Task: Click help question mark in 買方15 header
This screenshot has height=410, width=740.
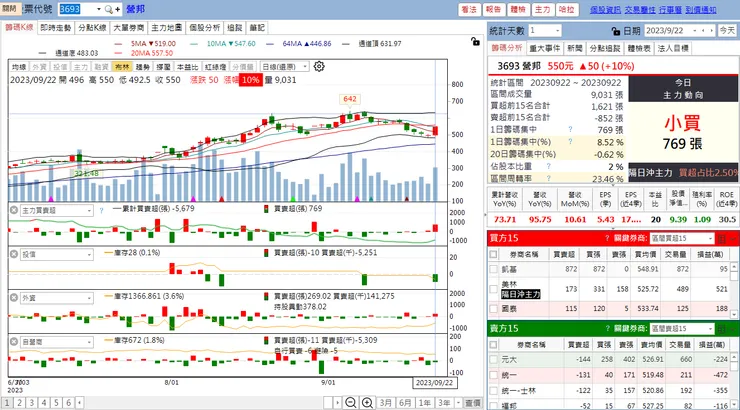Action: 607,238
